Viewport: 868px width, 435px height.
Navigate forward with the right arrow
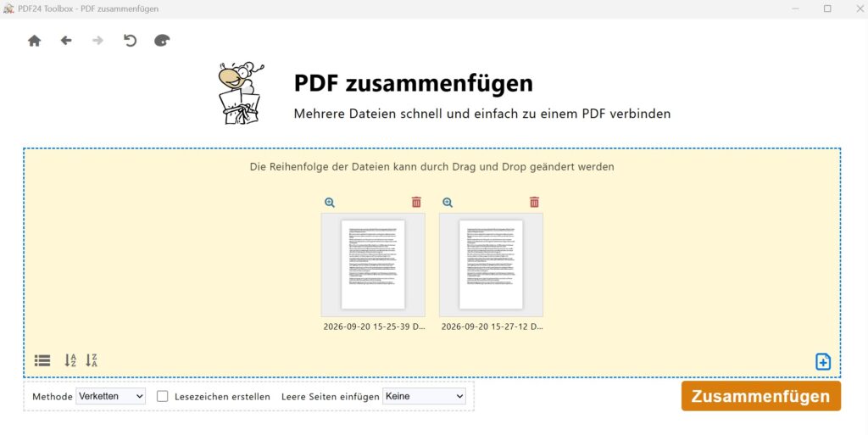[98, 41]
